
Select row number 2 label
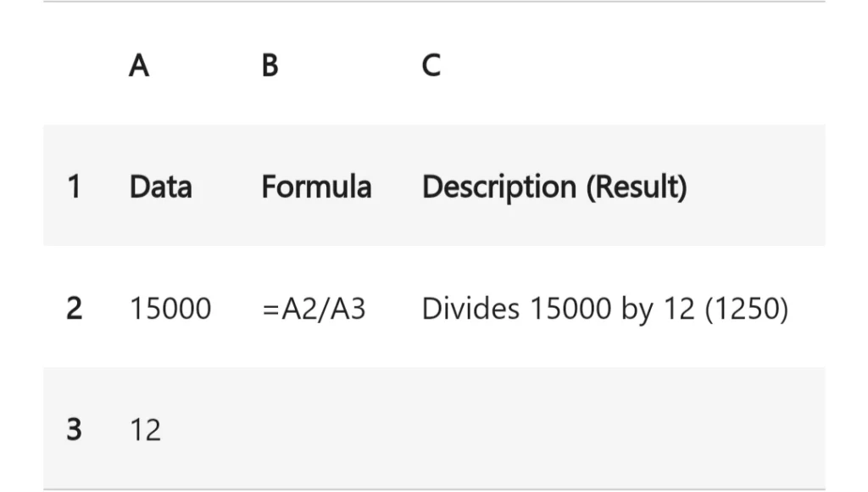click(x=75, y=308)
